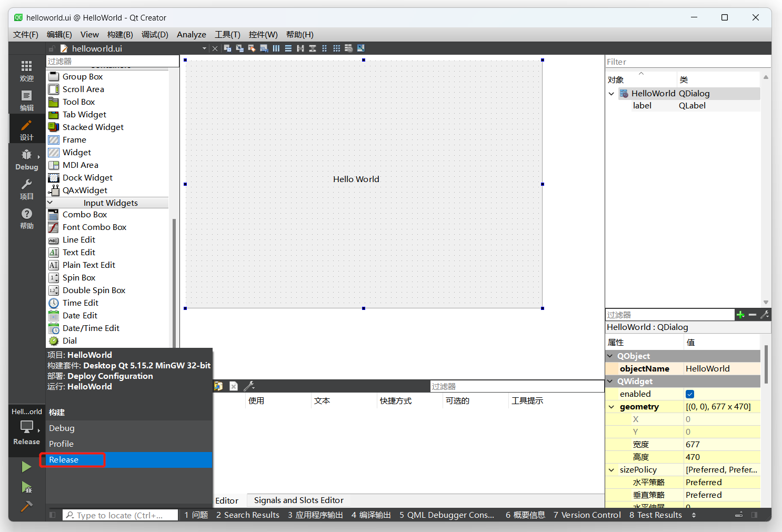The image size is (782, 532).
Task: Open action editor wrench configuration
Action: coord(249,386)
